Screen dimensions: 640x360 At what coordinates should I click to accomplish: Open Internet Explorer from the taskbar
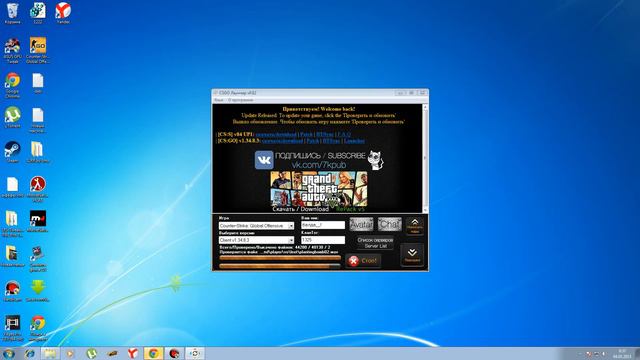tap(29, 353)
